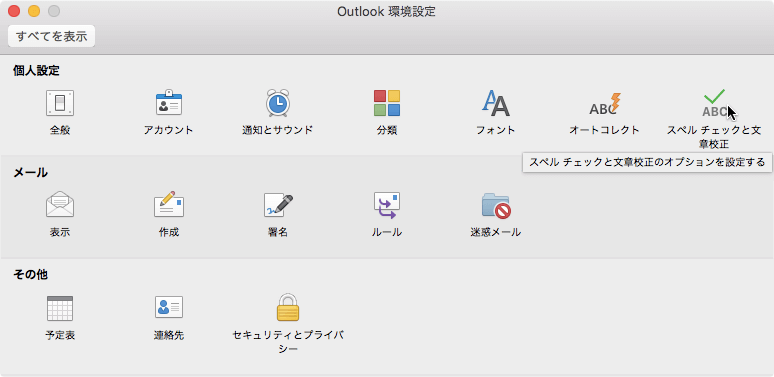Open the 予定表 calendar grid icon

coord(60,308)
